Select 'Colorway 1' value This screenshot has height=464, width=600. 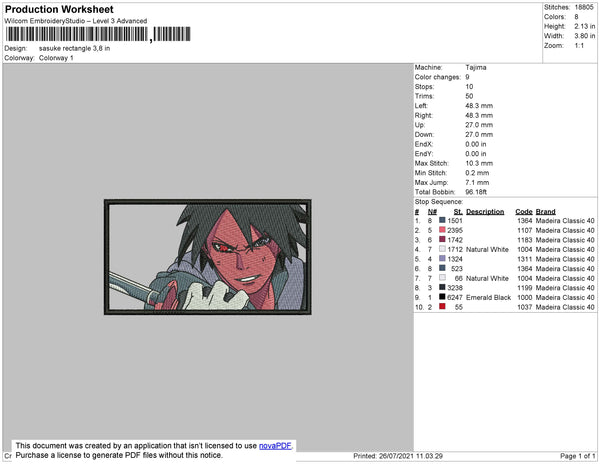click(x=56, y=58)
